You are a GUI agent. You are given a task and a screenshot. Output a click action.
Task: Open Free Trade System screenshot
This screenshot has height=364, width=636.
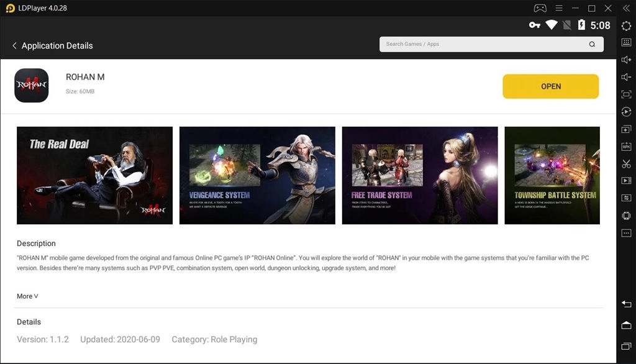coord(420,175)
